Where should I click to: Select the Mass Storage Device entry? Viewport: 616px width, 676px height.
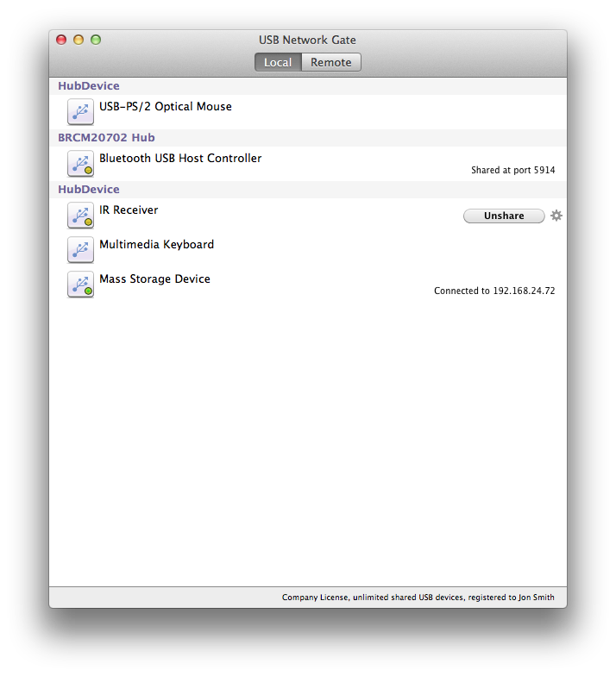(154, 279)
